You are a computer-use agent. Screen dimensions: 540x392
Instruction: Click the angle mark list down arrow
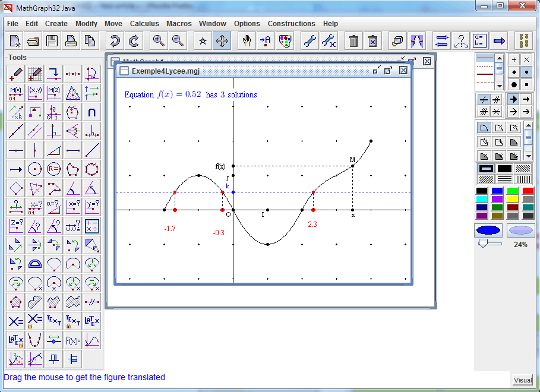click(528, 156)
